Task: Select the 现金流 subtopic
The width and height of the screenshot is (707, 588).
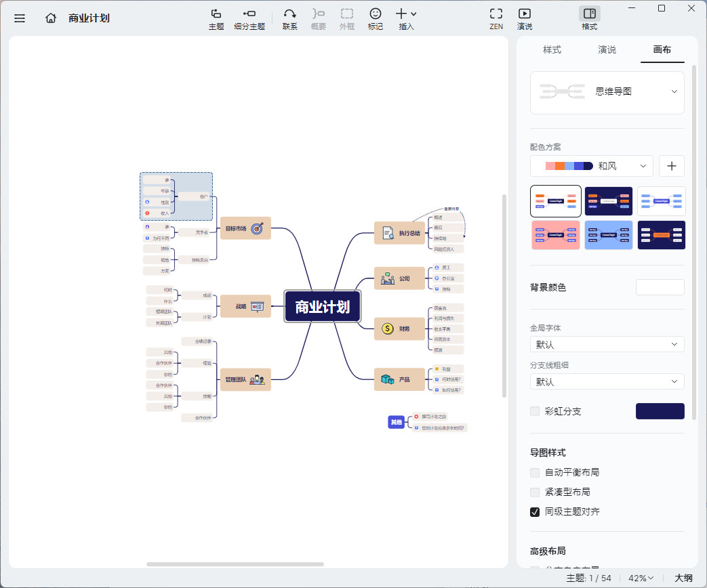Action: coord(447,308)
